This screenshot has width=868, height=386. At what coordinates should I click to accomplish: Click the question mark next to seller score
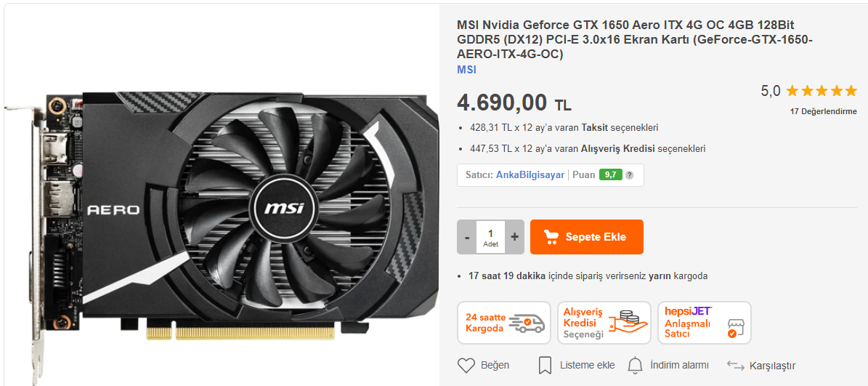coord(629,175)
